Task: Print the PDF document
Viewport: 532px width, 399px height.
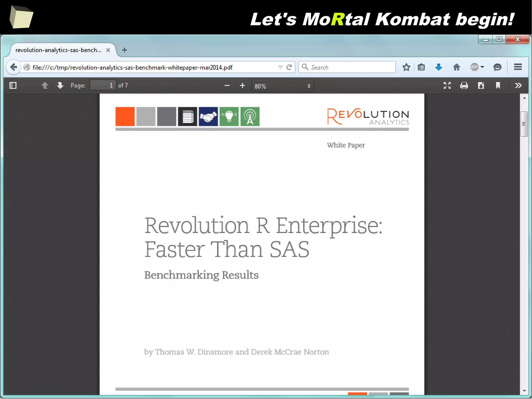Action: click(464, 86)
